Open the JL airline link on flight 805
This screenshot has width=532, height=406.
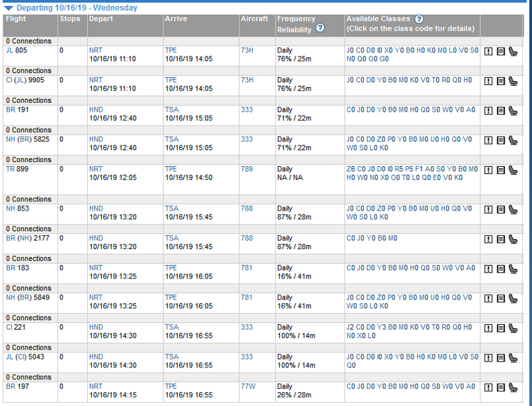9,50
